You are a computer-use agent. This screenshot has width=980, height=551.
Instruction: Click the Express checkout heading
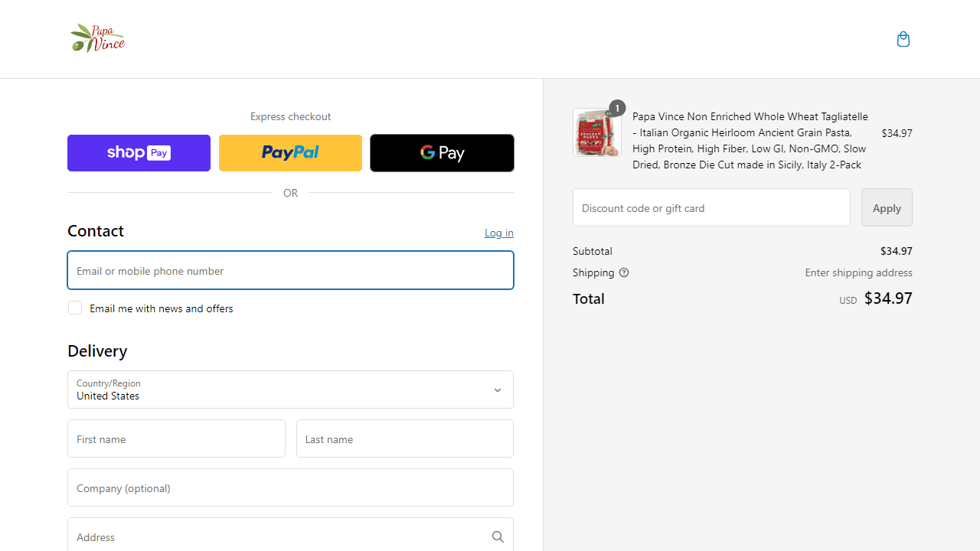pyautogui.click(x=290, y=116)
